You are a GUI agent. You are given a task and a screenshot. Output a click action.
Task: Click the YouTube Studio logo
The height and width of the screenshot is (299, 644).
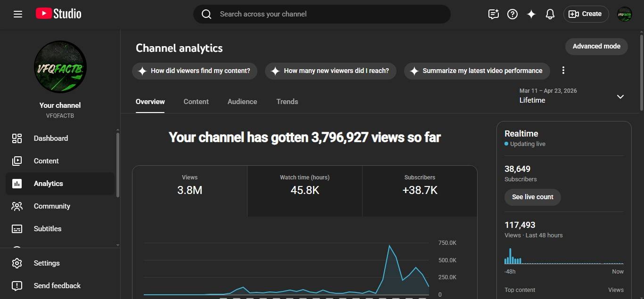point(58,14)
